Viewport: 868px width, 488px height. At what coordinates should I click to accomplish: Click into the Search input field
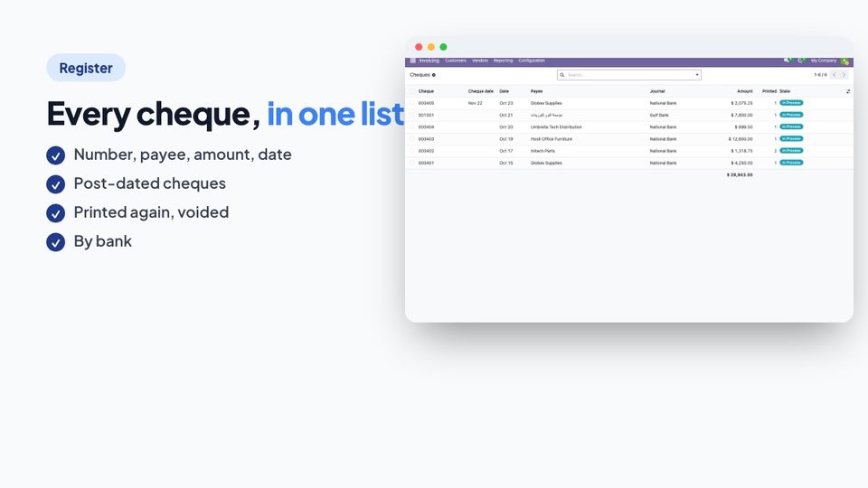[629, 75]
